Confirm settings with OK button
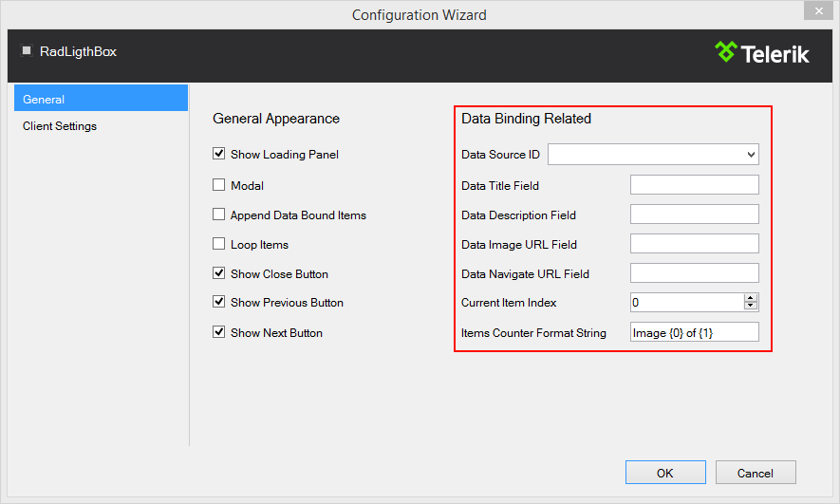Viewport: 840px width, 504px height. pos(665,473)
